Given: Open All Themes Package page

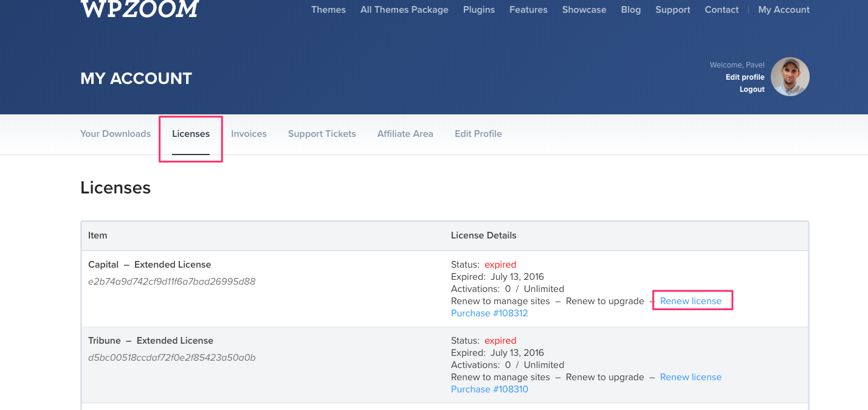Looking at the screenshot, I should [404, 10].
